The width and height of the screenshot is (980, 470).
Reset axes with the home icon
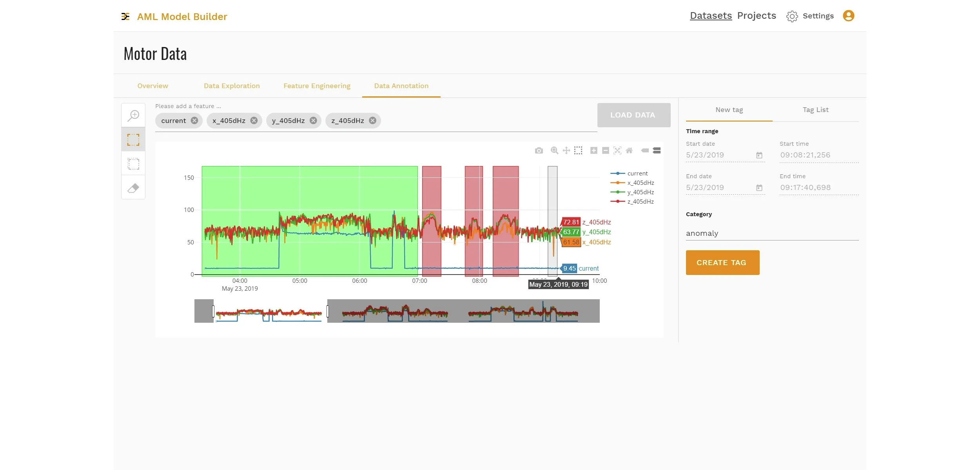coord(629,150)
